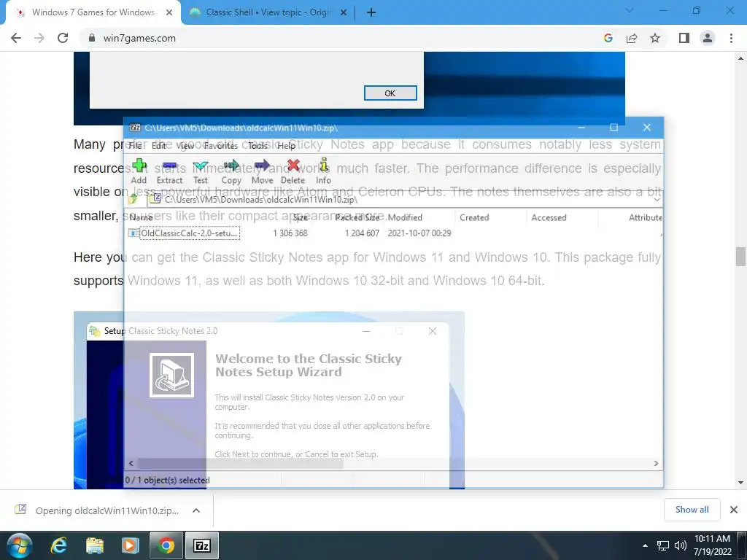The height and width of the screenshot is (560, 747).
Task: Bookmark this page with star icon
Action: point(655,38)
